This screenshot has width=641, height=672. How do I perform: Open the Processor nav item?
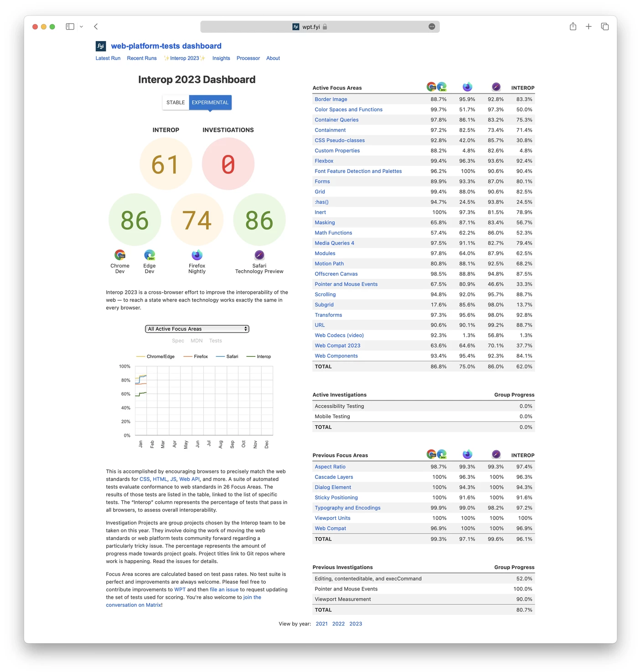[248, 58]
